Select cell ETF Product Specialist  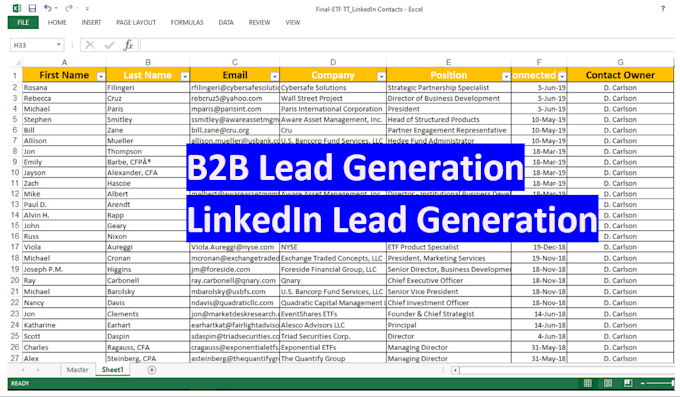pos(448,247)
